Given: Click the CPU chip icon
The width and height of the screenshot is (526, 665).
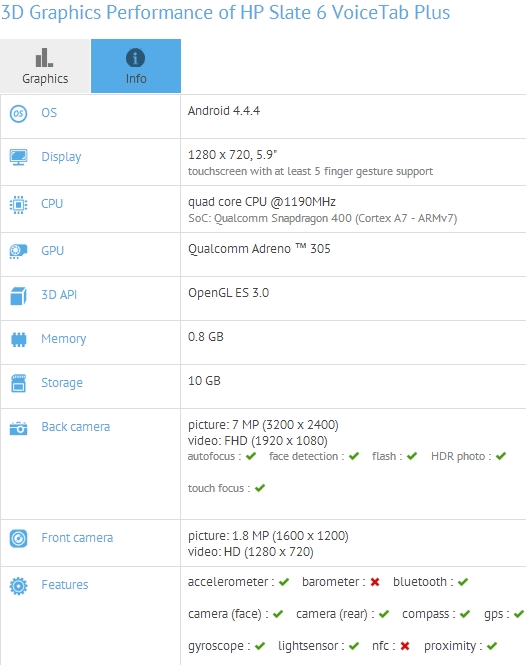Looking at the screenshot, I should click(18, 204).
